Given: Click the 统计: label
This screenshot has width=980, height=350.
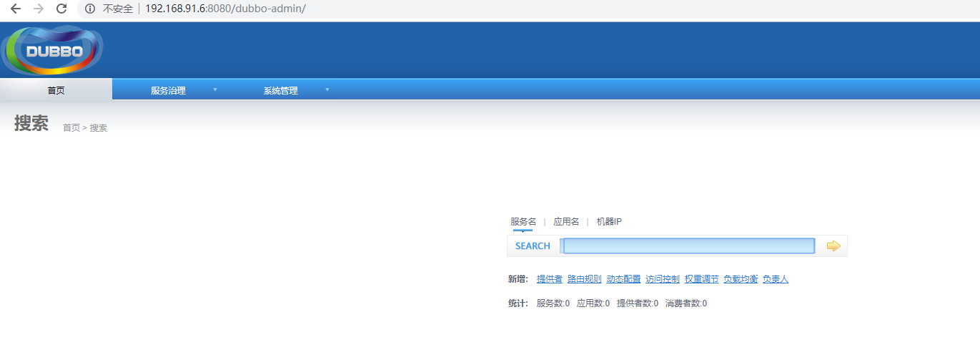Looking at the screenshot, I should coord(518,303).
